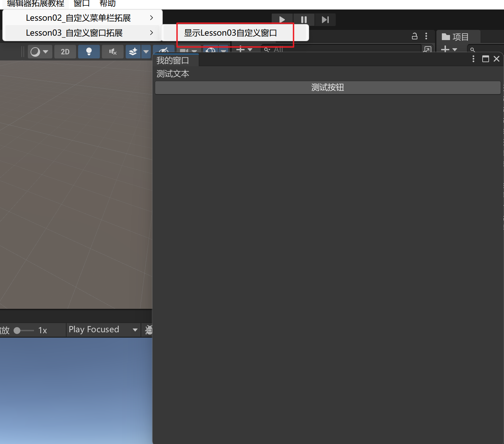
Task: Click the Game view scale slider handle
Action: [17, 331]
